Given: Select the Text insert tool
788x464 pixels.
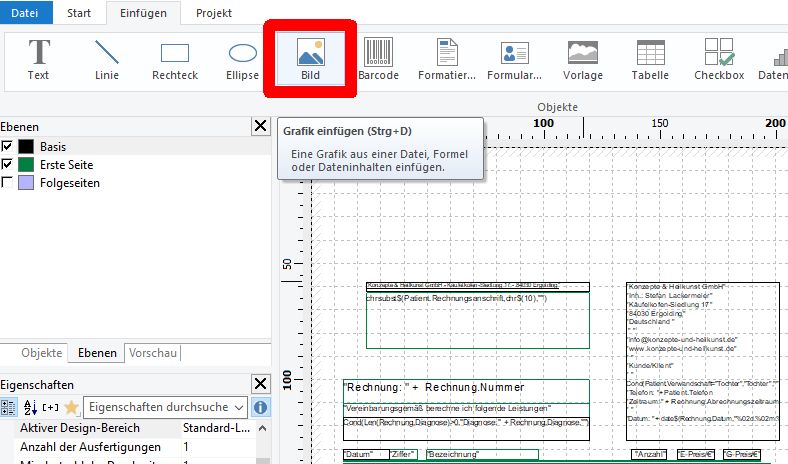Looking at the screenshot, I should pyautogui.click(x=38, y=58).
